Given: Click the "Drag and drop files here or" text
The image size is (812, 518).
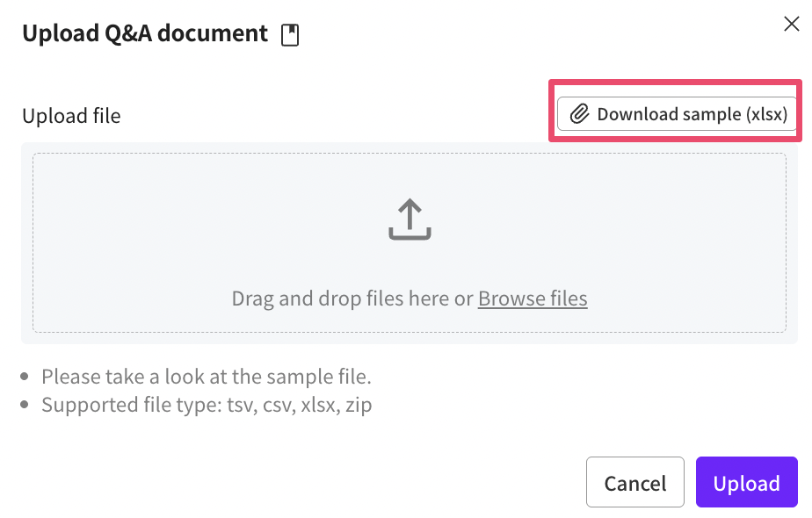Looking at the screenshot, I should (x=352, y=299).
